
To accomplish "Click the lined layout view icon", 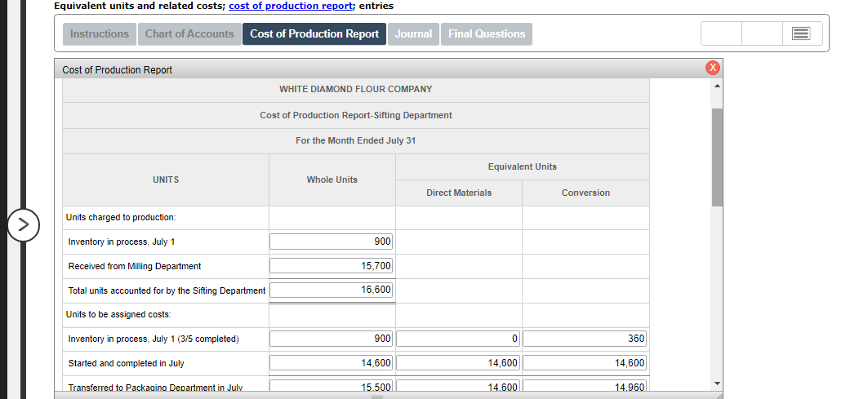I will click(802, 33).
